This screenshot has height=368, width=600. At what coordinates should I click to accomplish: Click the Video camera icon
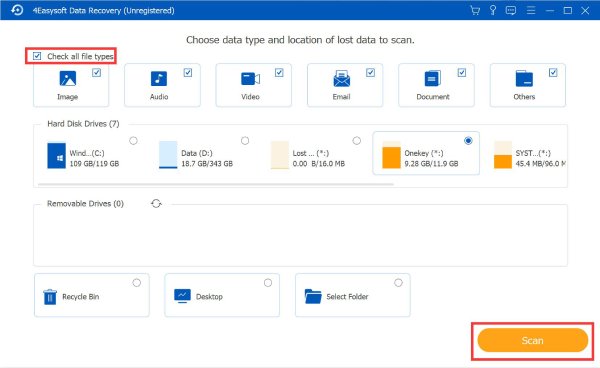(x=250, y=79)
